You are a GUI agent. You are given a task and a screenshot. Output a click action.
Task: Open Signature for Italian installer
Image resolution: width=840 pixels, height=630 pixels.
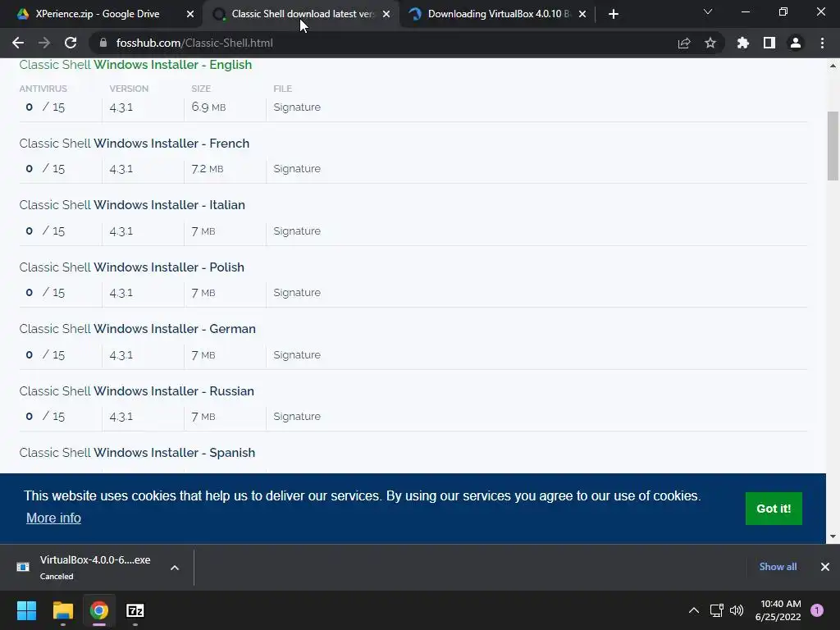coord(297,231)
